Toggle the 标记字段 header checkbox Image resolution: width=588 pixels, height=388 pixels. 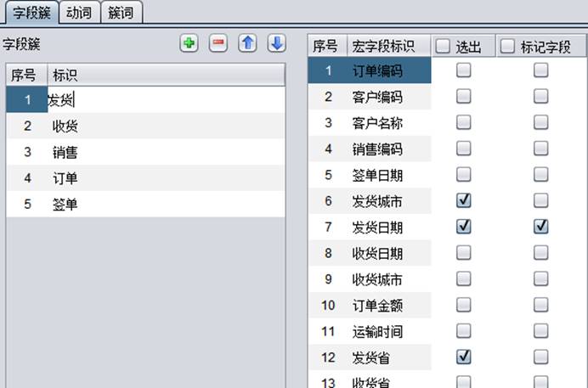[x=507, y=48]
